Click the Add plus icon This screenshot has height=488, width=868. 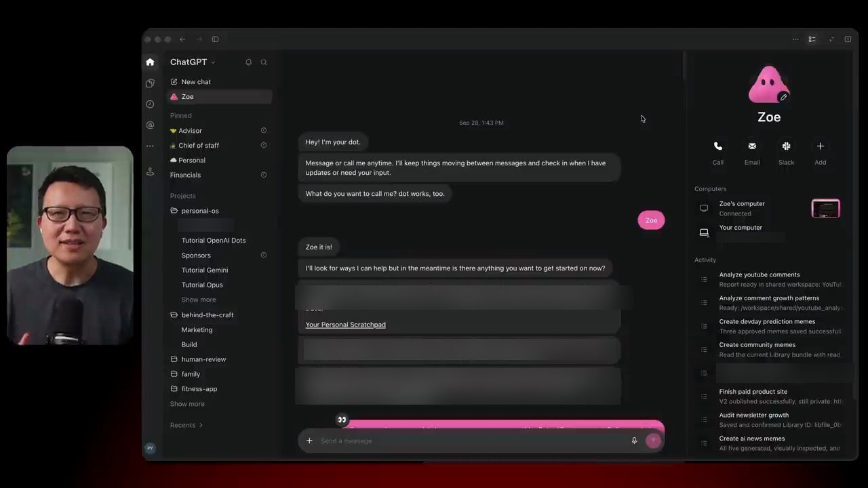pos(820,146)
